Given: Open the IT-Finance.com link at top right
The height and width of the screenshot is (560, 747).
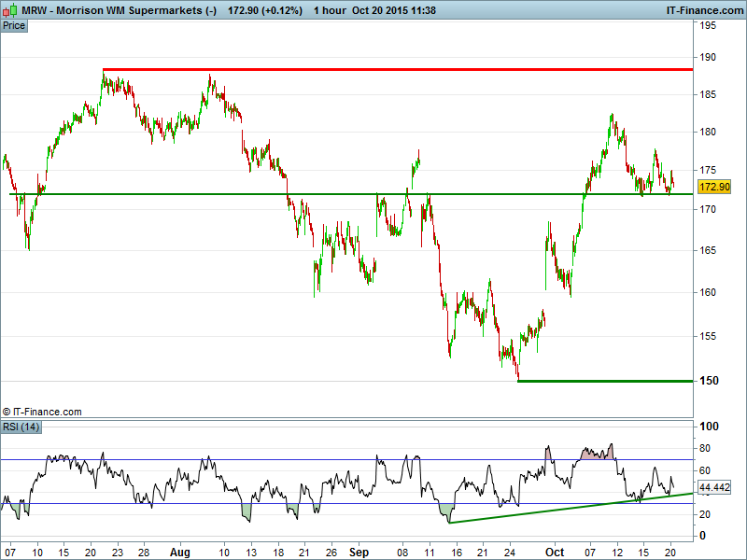Looking at the screenshot, I should 704,9.
